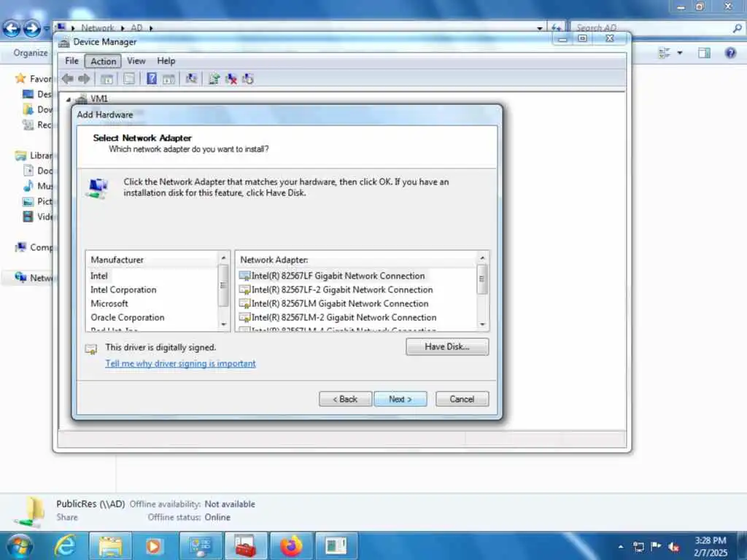This screenshot has width=747, height=560.
Task: Click the Manufacturer list scrollbar thumb
Action: (223, 285)
